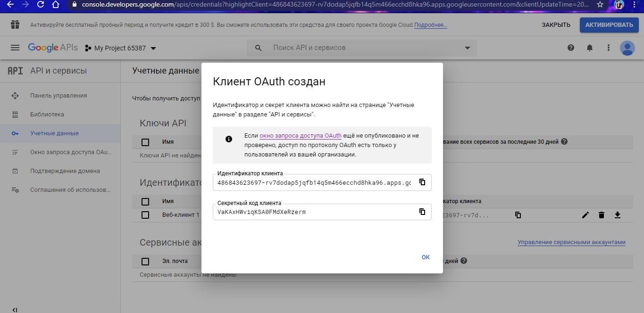Tick the select-all checkbox in service accounts table

(x=145, y=261)
